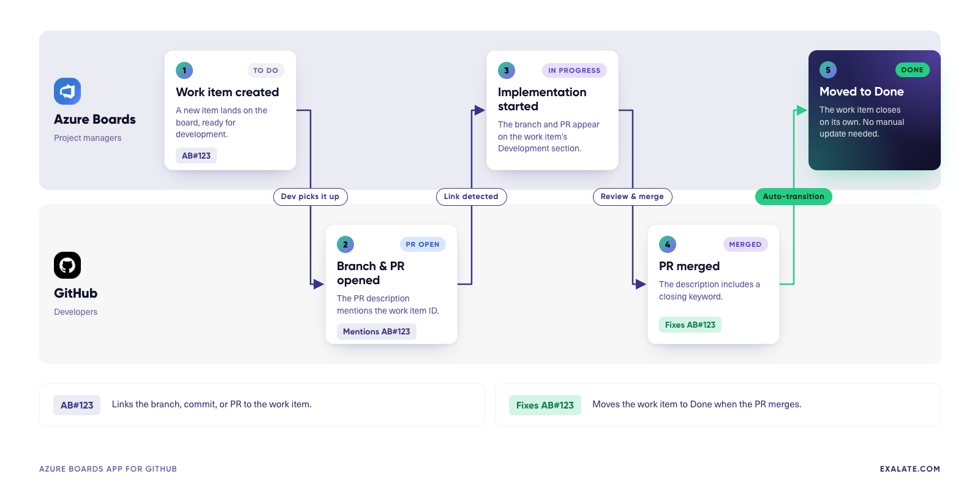Click the TO DO status badge
The width and height of the screenshot is (980, 490).
tap(266, 70)
